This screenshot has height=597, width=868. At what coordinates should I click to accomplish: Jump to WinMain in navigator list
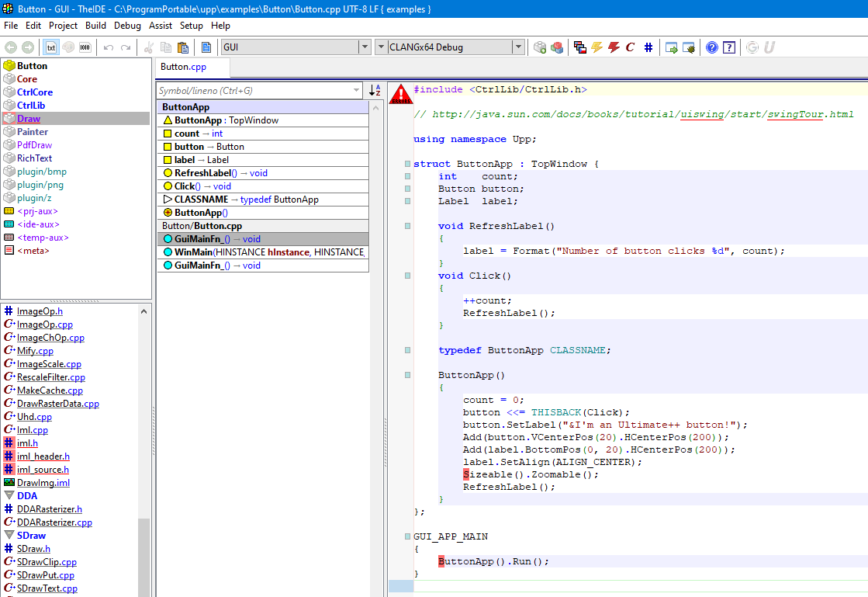263,252
